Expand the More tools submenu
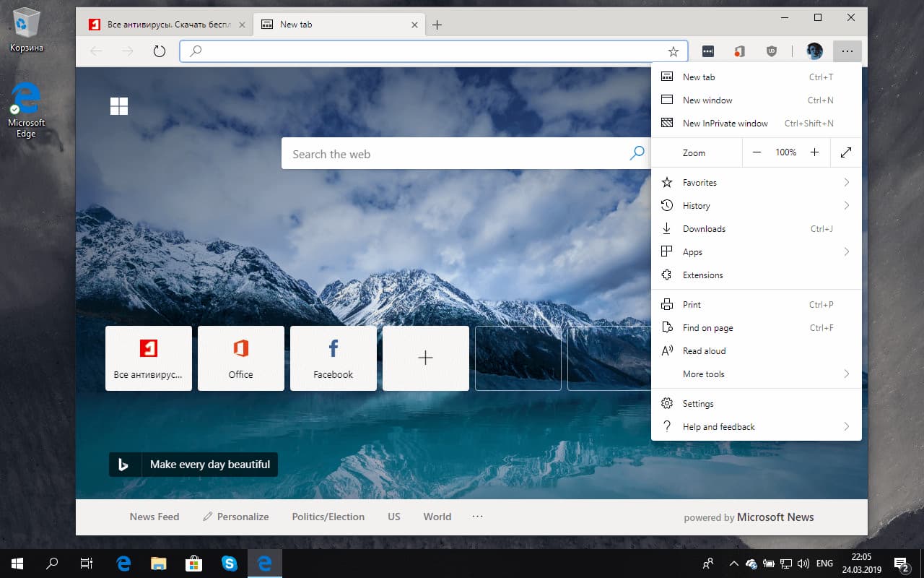The image size is (924, 578). pyautogui.click(x=757, y=374)
